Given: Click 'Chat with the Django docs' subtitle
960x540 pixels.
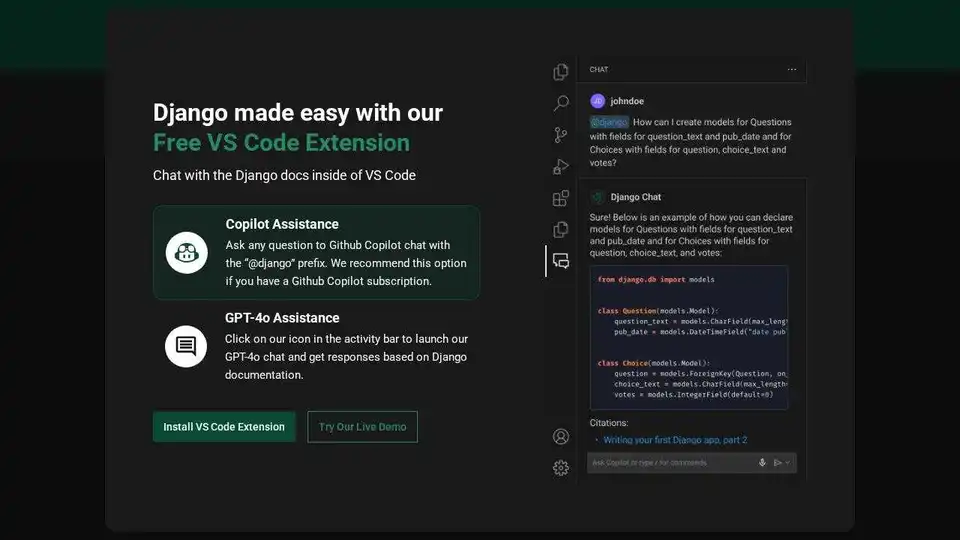Looking at the screenshot, I should (x=284, y=175).
